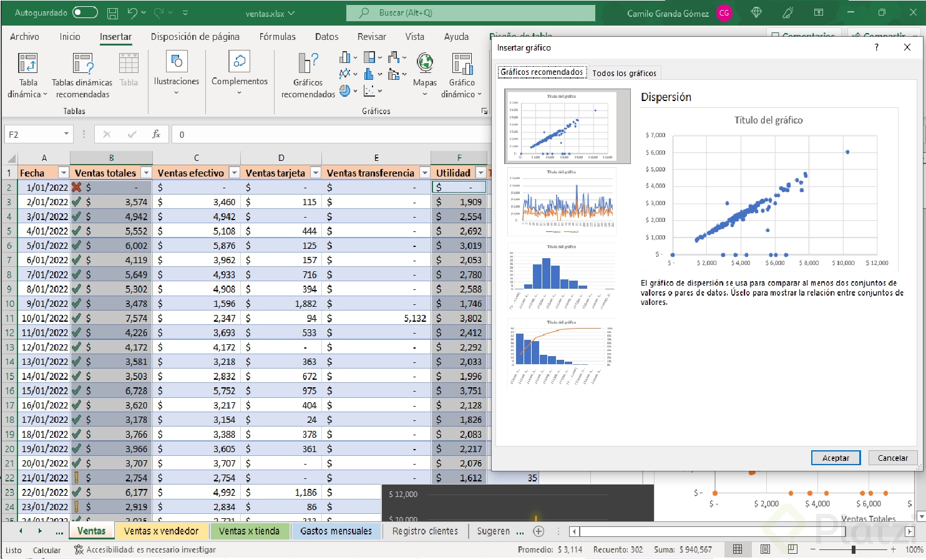Click the Complementos icon
The height and width of the screenshot is (560, 926).
click(x=240, y=74)
